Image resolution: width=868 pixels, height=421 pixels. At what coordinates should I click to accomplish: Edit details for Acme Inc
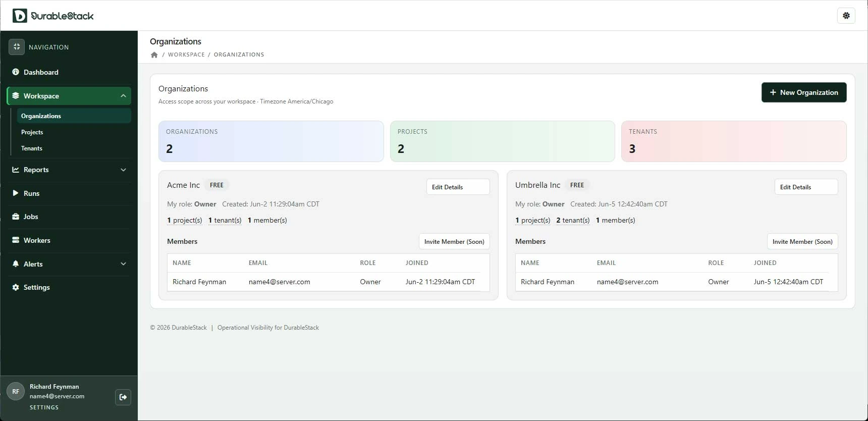coord(458,187)
